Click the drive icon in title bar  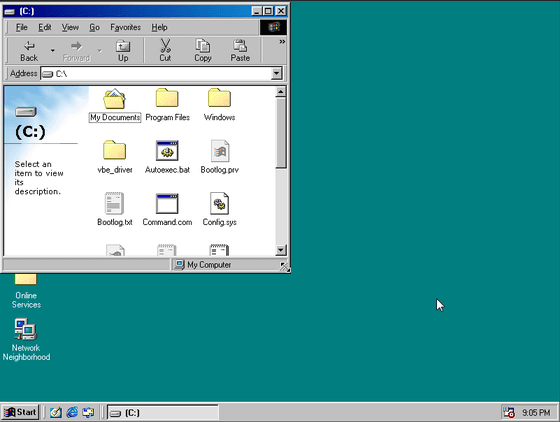9,11
